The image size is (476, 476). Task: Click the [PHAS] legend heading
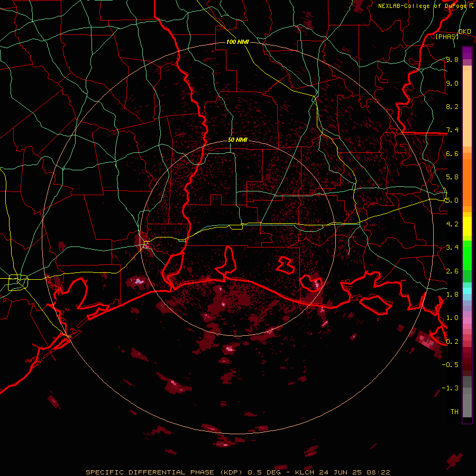click(x=447, y=36)
